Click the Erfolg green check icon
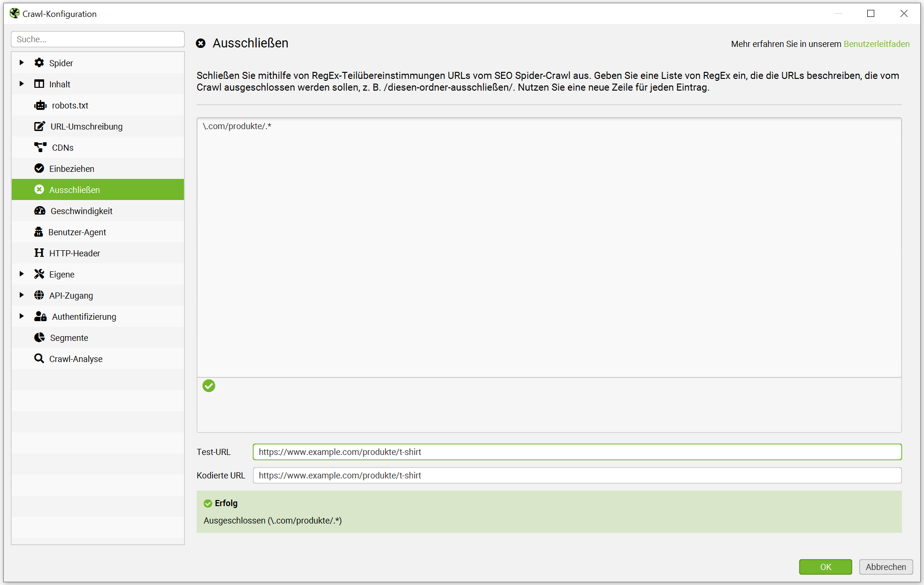 tap(208, 503)
